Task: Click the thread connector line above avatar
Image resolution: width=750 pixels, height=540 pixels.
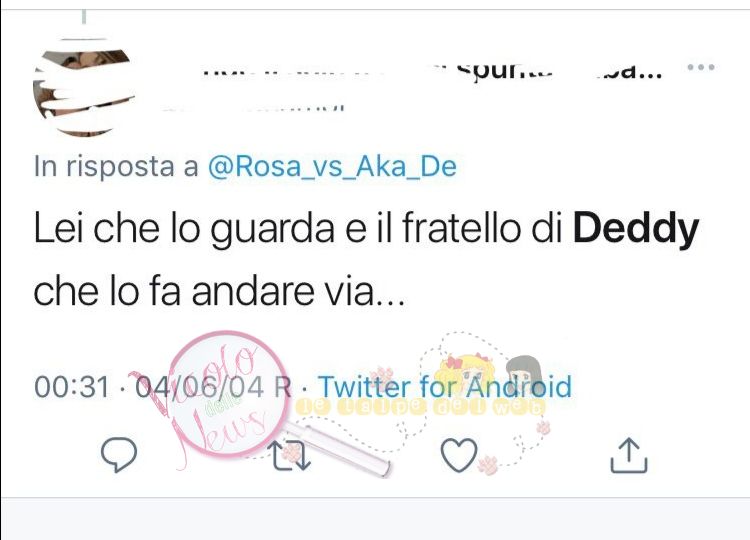Action: click(84, 17)
